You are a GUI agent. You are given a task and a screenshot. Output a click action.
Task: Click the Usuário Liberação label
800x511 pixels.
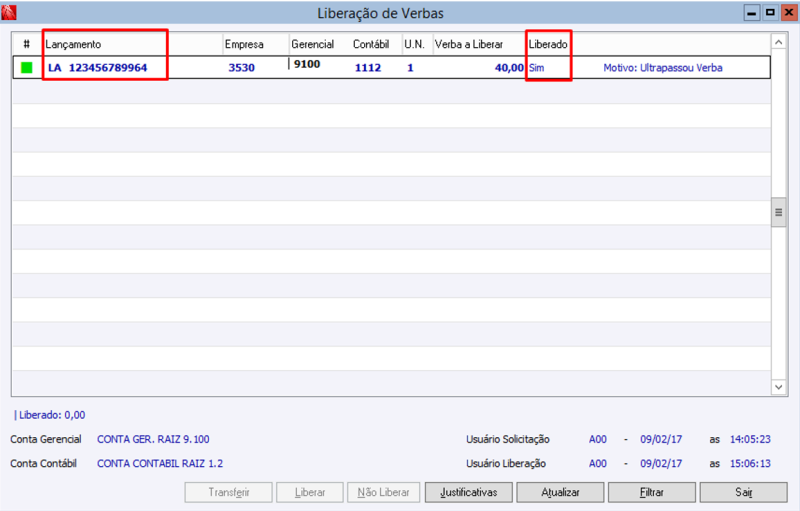(x=506, y=464)
